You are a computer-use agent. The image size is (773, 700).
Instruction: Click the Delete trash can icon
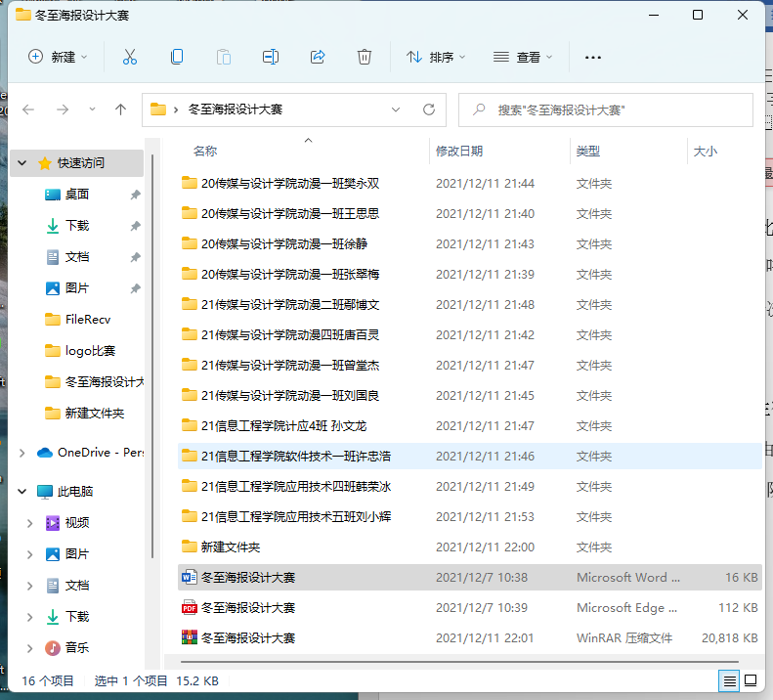(365, 57)
